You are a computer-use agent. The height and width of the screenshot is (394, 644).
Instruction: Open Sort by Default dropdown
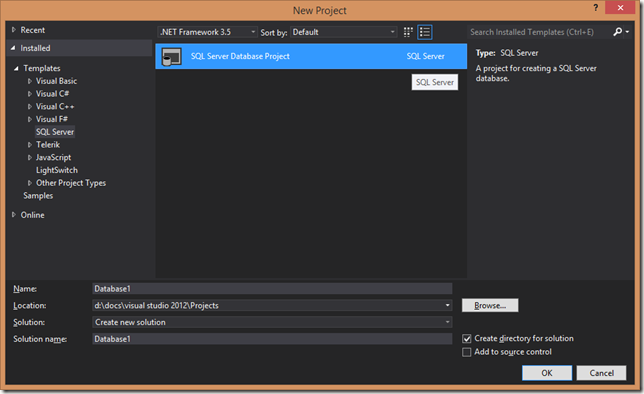coord(344,32)
